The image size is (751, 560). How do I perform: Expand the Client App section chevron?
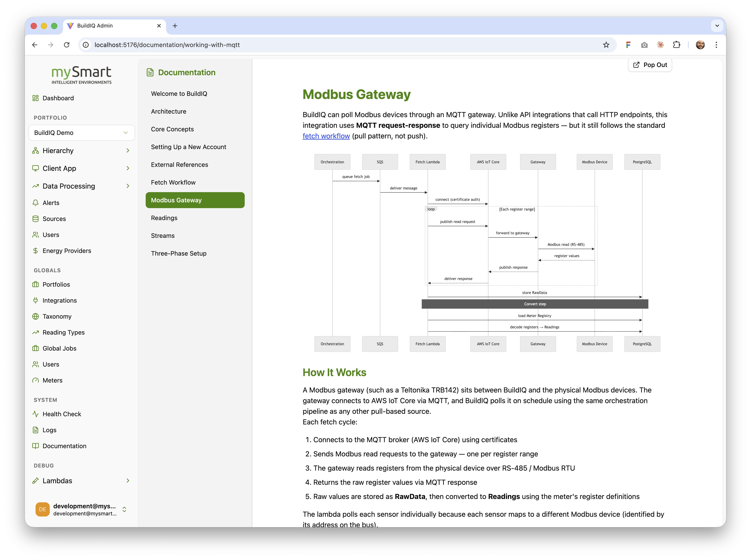pyautogui.click(x=128, y=168)
